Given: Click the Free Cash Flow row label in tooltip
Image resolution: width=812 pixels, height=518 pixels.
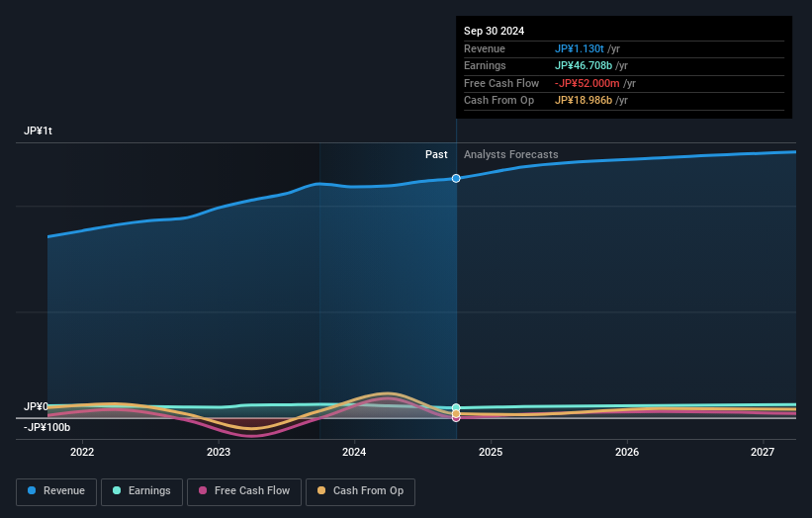Looking at the screenshot, I should [x=501, y=83].
